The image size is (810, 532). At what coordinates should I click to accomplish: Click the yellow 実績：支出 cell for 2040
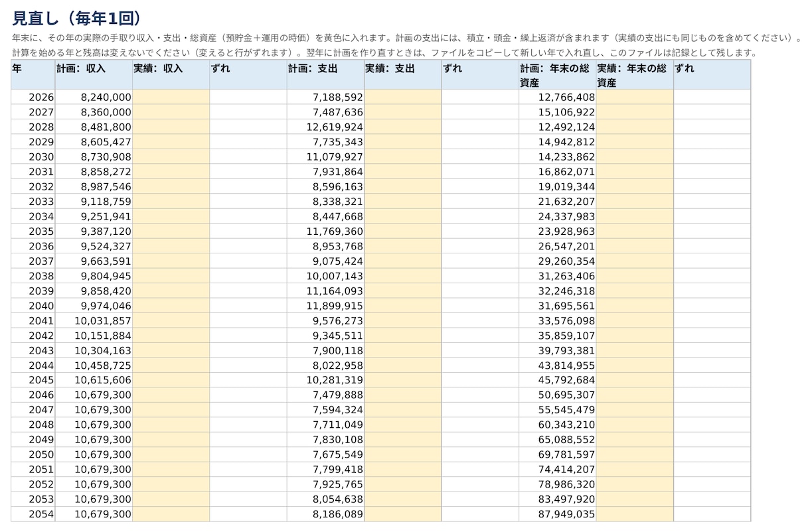(x=403, y=306)
